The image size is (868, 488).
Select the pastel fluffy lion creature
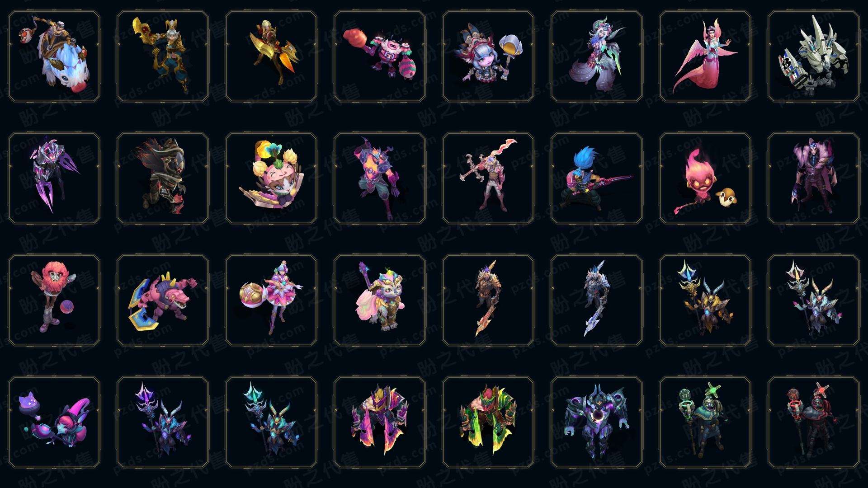click(x=380, y=300)
